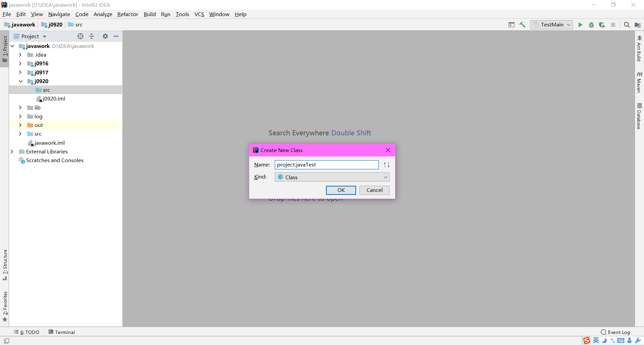The image size is (644, 345).
Task: Collapse the j0920 module
Action: pyautogui.click(x=20, y=81)
